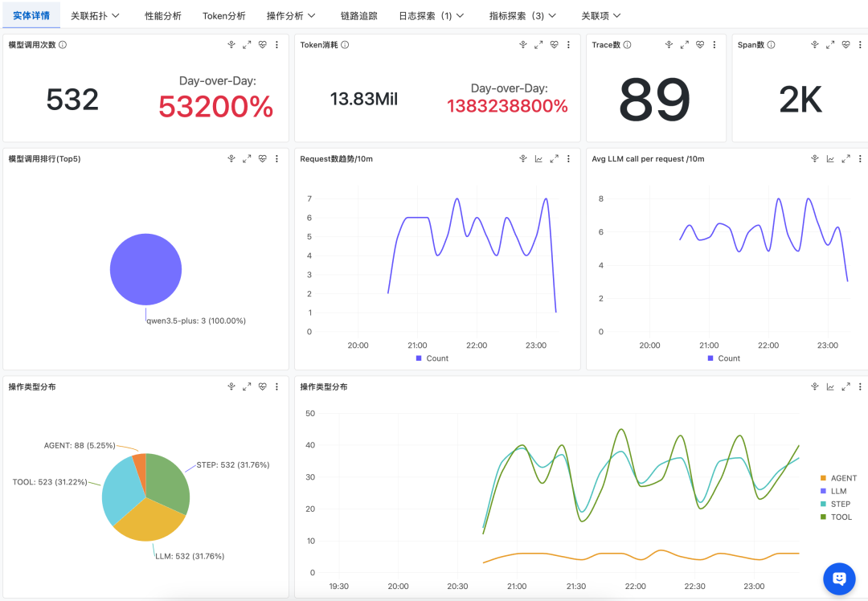Expand the 操作类型分布 line chart to fullscreen
Screen dimensions: 868x601
(845, 386)
